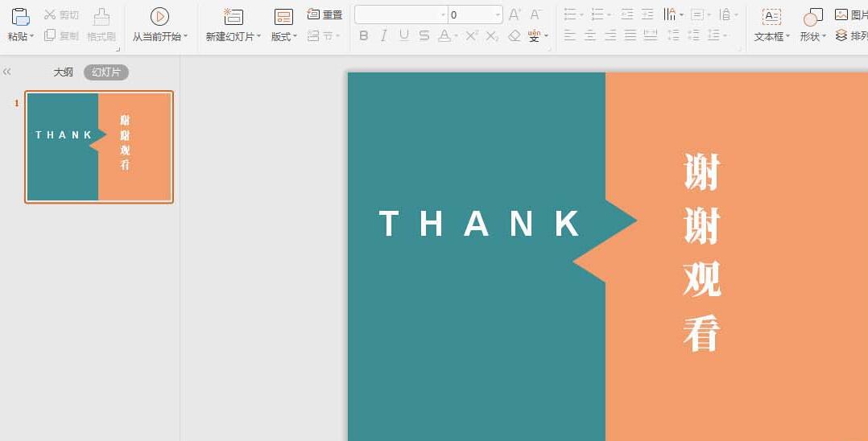The image size is (868, 441).
Task: Click the THANK text on slide
Action: tap(479, 224)
